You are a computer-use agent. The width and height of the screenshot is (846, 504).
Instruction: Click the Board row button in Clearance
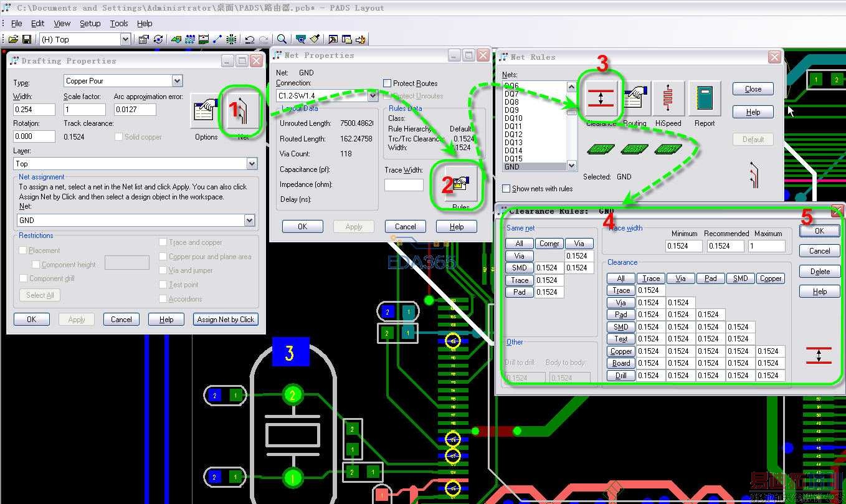pyautogui.click(x=621, y=363)
